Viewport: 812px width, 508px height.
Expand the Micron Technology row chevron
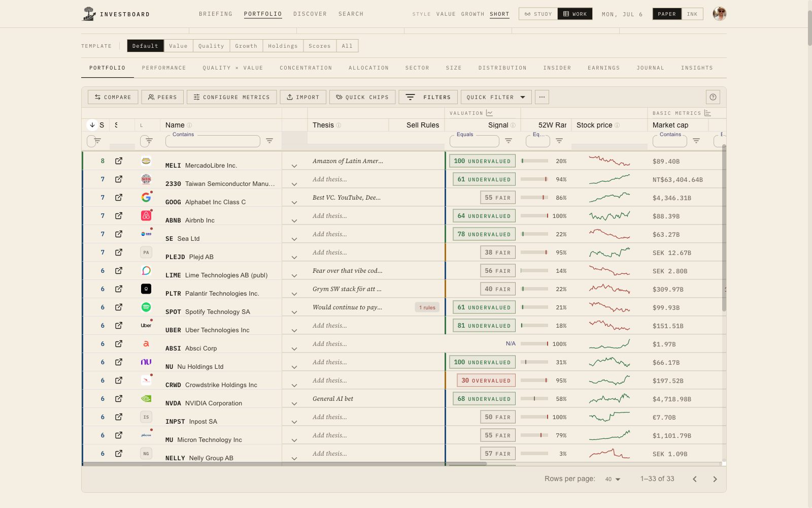(x=294, y=440)
